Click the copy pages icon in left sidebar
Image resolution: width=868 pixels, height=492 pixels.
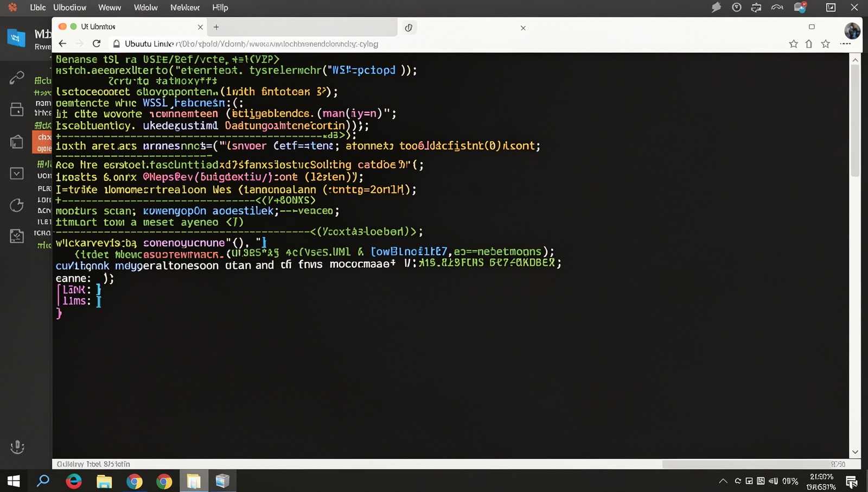pyautogui.click(x=17, y=142)
